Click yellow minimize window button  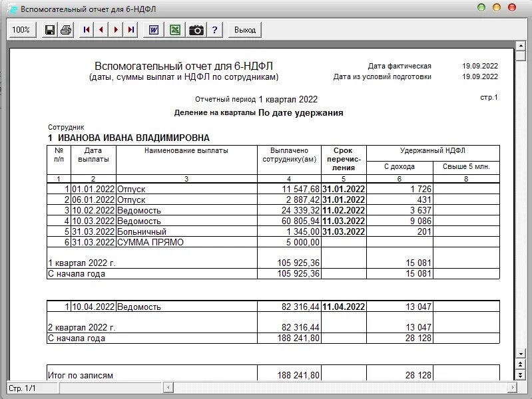coord(496,7)
